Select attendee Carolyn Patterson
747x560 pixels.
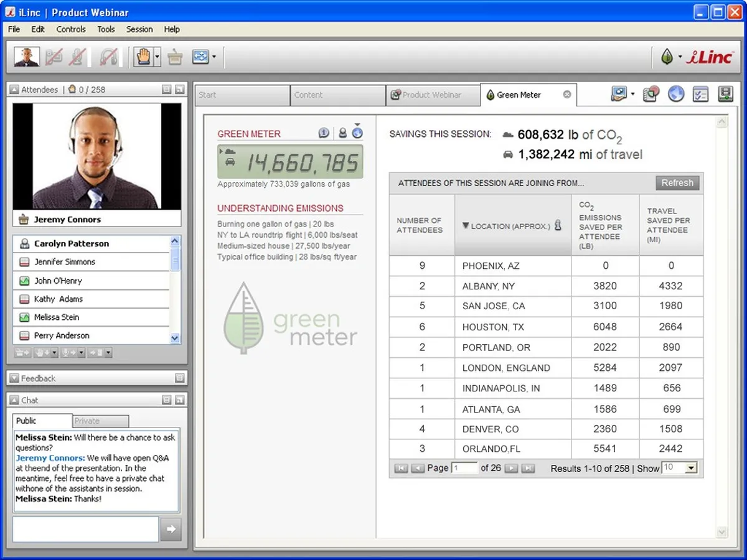tap(91, 244)
